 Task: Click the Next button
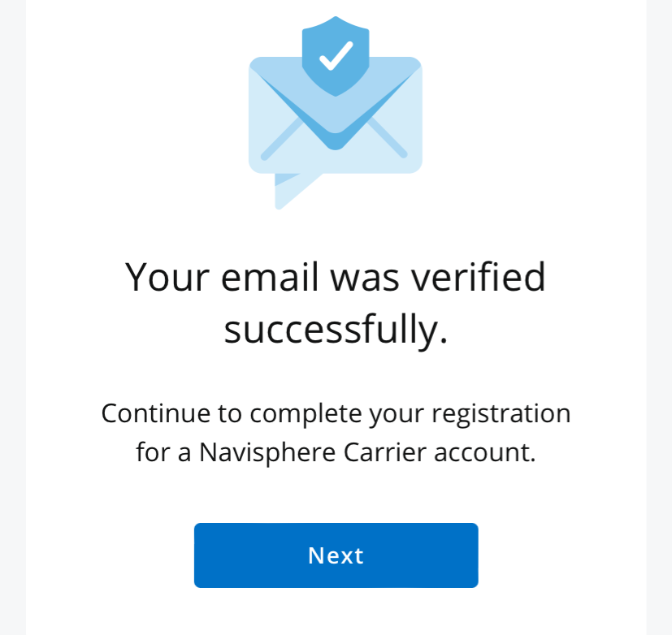pos(336,555)
